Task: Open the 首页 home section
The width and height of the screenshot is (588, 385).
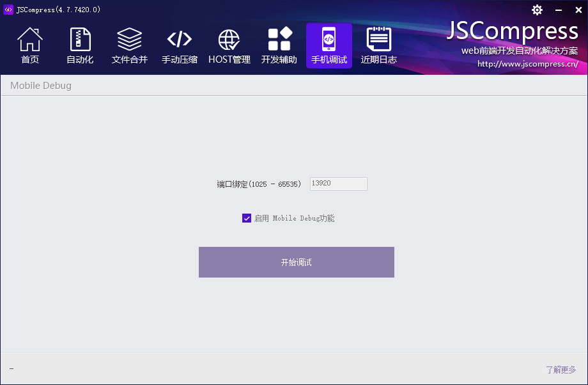Action: (x=30, y=45)
